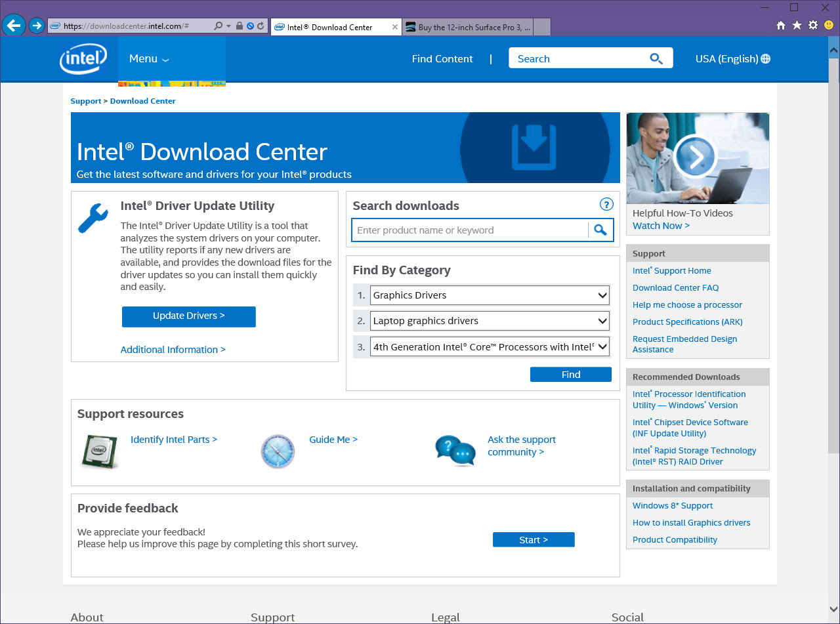Open Guide Me link

[x=333, y=440]
